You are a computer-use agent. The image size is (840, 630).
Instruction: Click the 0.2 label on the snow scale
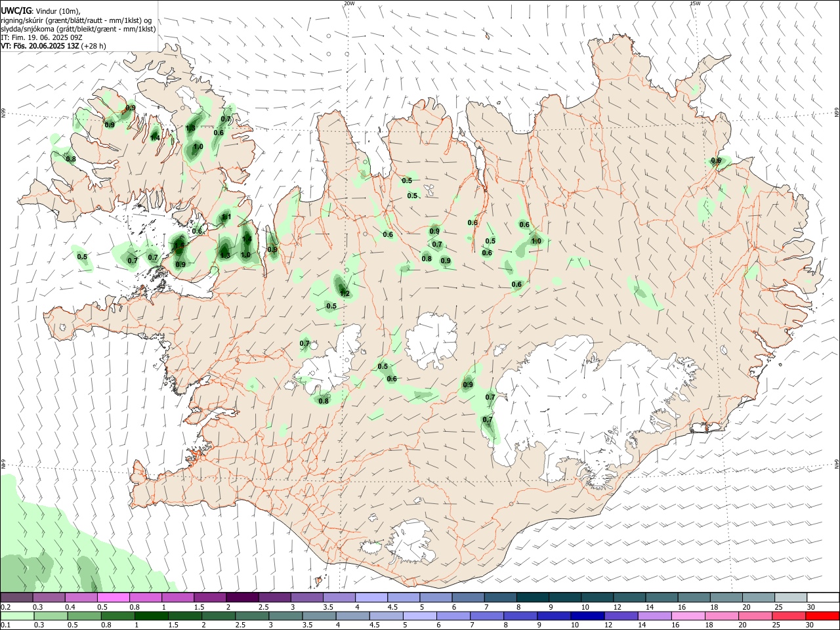coord(6,607)
